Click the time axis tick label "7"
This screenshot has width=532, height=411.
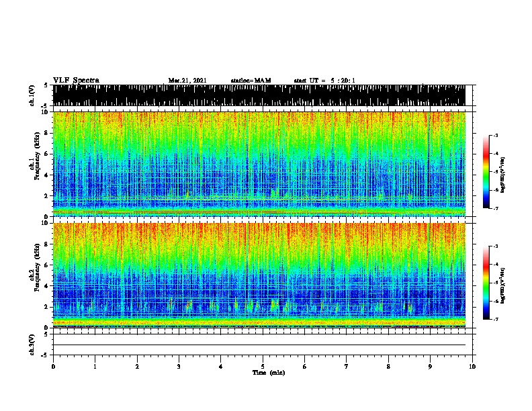point(347,367)
